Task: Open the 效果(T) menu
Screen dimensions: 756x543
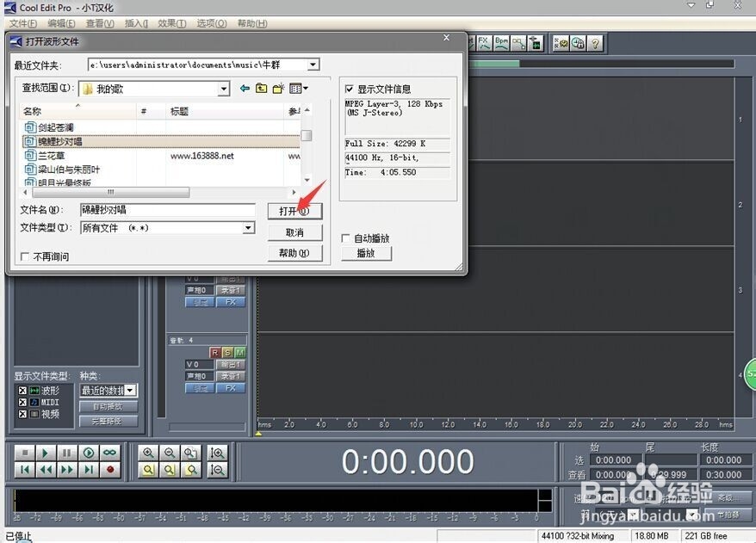Action: coord(172,23)
